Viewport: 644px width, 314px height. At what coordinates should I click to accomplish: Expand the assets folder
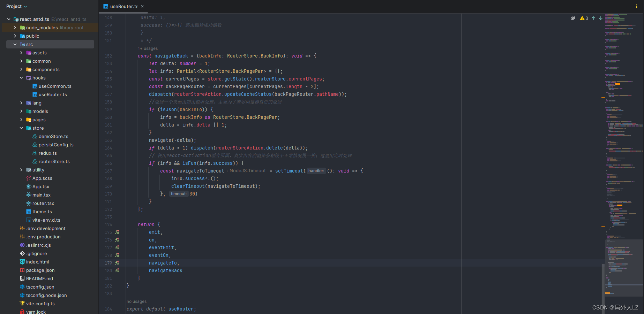21,53
